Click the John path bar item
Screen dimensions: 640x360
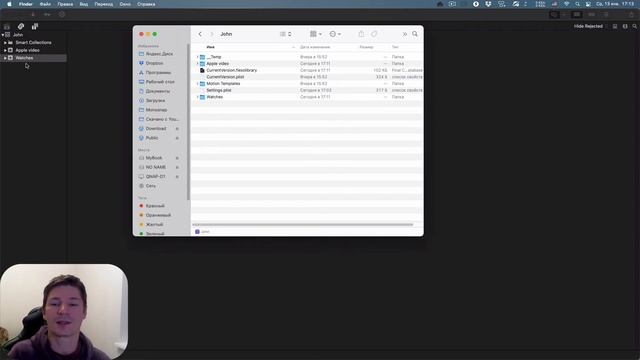pos(202,232)
